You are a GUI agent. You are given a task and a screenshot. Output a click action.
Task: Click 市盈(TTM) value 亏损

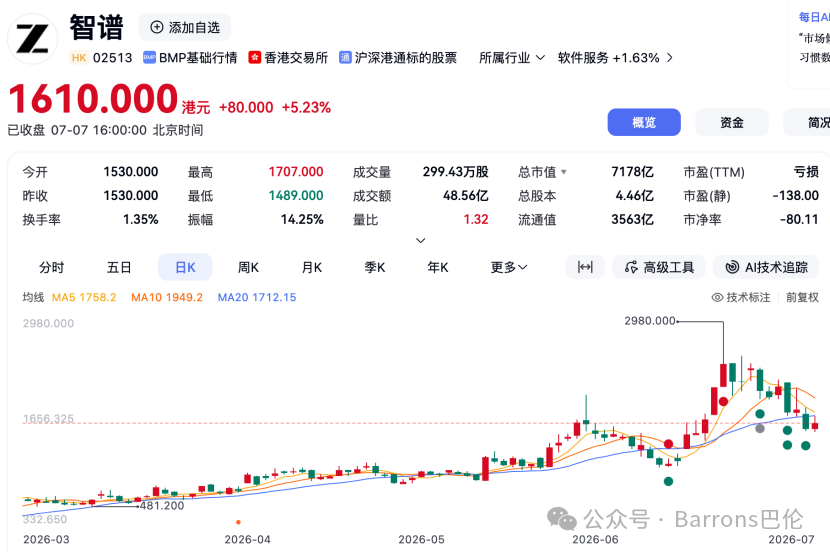click(806, 172)
